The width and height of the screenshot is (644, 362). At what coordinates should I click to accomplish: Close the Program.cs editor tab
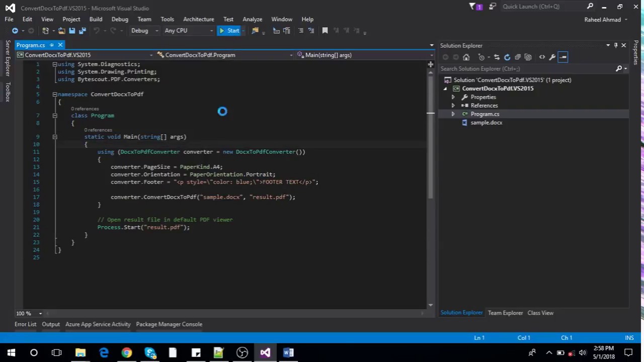60,45
